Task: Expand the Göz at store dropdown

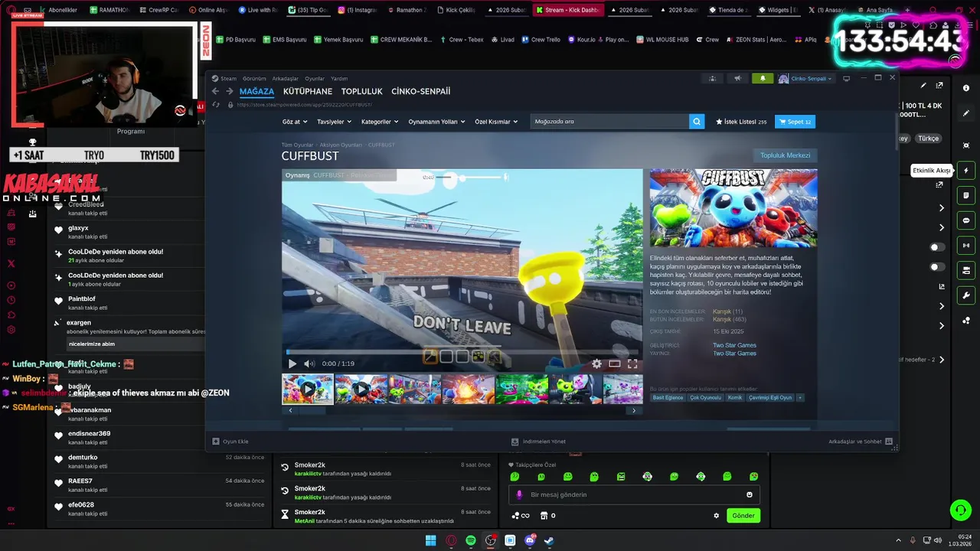Action: 295,122
